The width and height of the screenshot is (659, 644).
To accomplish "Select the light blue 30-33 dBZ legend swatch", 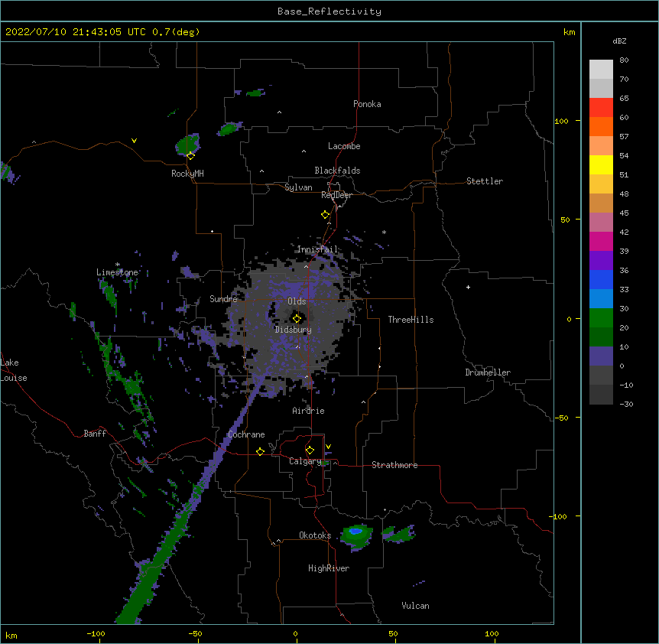I will tap(601, 299).
